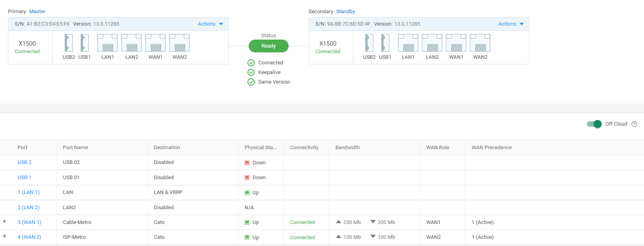Click the Off Cloud help question icon

click(x=634, y=124)
